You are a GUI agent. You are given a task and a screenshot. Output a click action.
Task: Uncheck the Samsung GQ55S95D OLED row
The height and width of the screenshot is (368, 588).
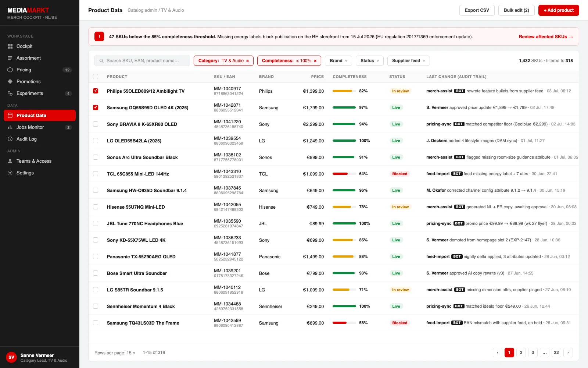pyautogui.click(x=96, y=107)
